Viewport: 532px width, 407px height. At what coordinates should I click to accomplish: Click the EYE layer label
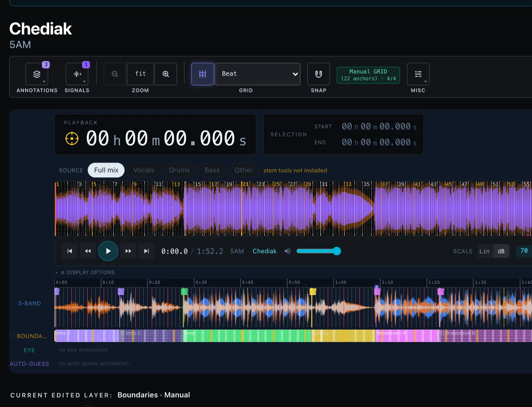(x=29, y=350)
